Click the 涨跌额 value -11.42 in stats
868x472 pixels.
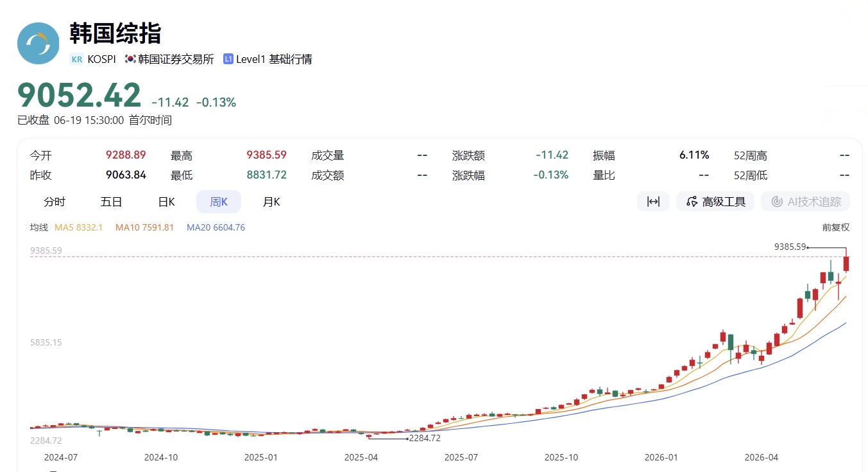click(x=552, y=155)
